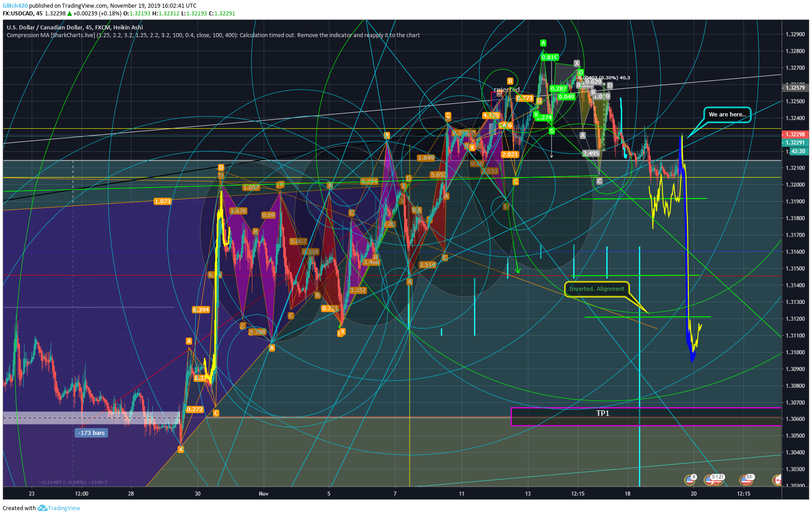Image resolution: width=812 pixels, height=516 pixels.
Task: Open the US economic event flag marked 33
Action: [746, 479]
